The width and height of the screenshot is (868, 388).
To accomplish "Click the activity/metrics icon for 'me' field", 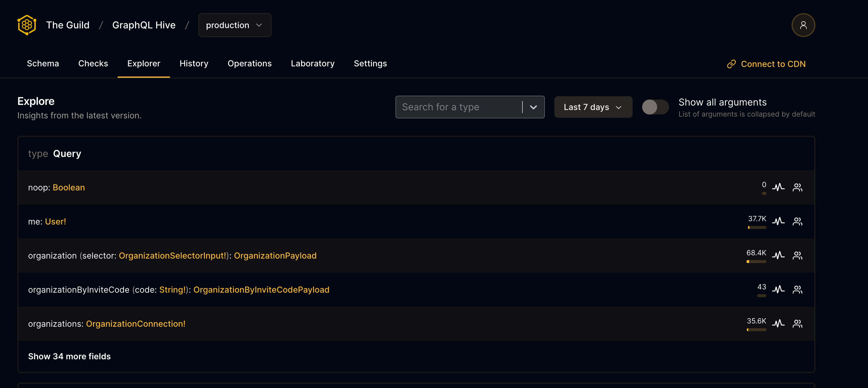I will point(778,221).
